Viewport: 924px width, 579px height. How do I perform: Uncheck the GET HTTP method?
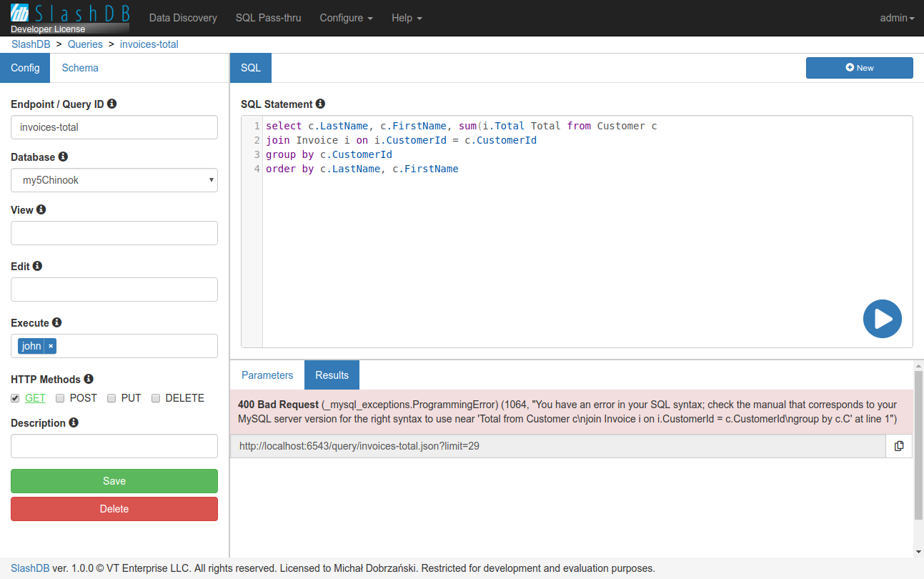[15, 398]
